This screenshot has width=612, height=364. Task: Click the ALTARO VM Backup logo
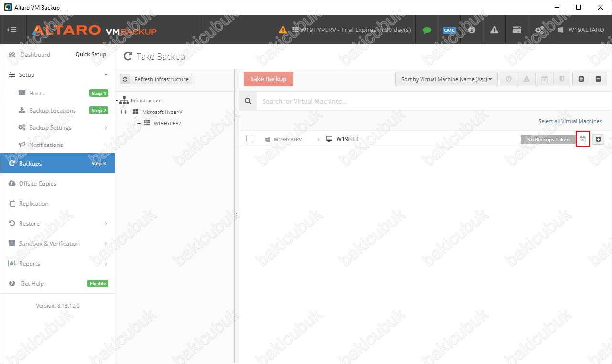pos(94,31)
